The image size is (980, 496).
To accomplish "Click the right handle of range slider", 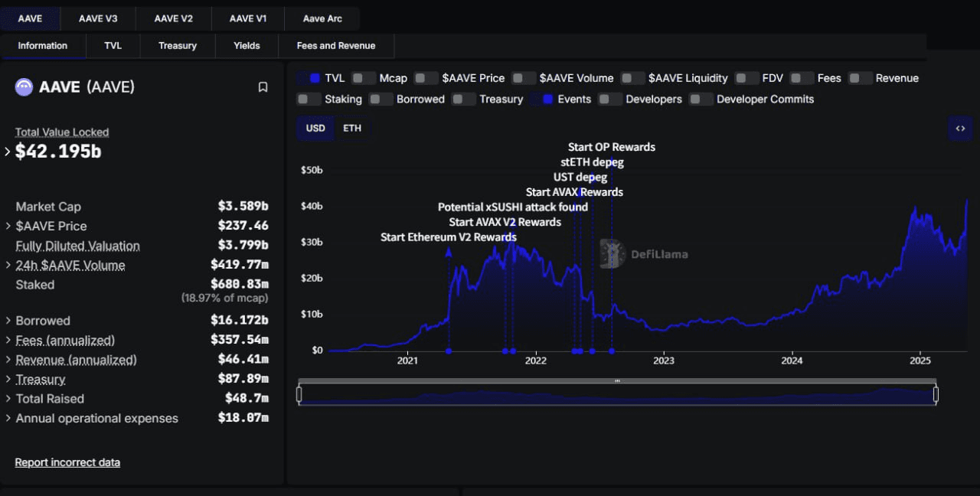I will pyautogui.click(x=936, y=394).
